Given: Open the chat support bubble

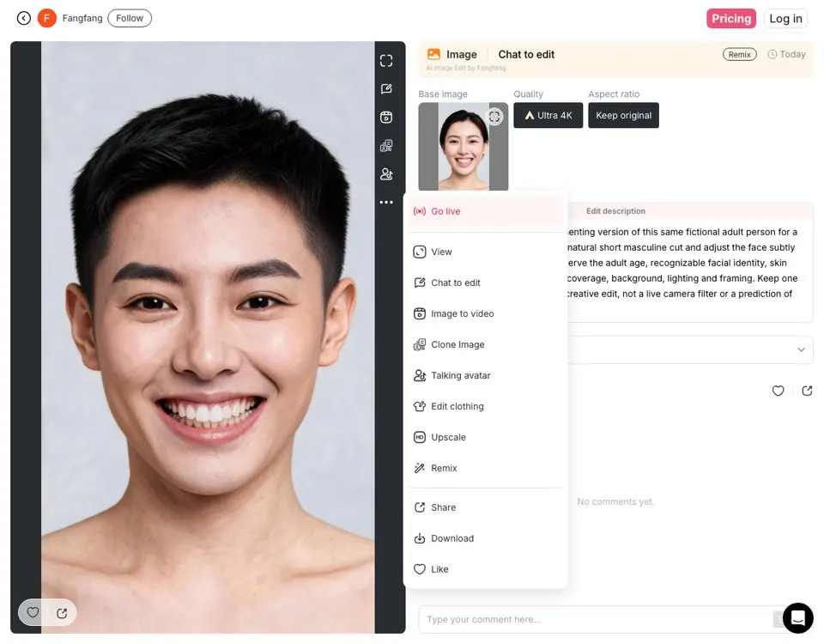Looking at the screenshot, I should (x=797, y=618).
